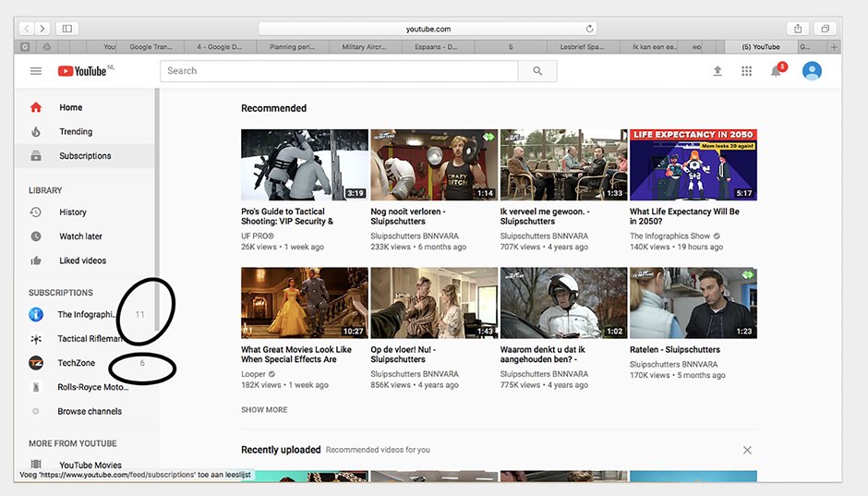This screenshot has width=868, height=496.
Task: Open Watch later in Library
Action: 80,236
